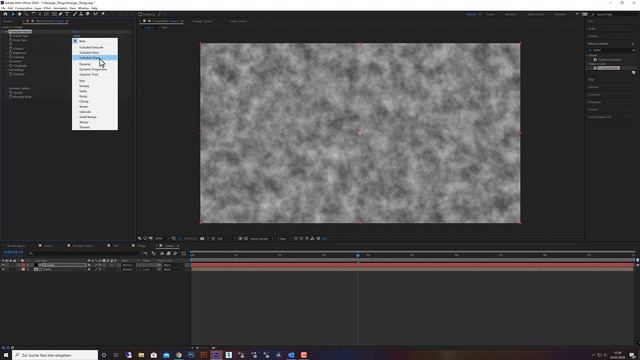Select the Eraser tool
This screenshot has width=640, height=360.
click(87, 14)
